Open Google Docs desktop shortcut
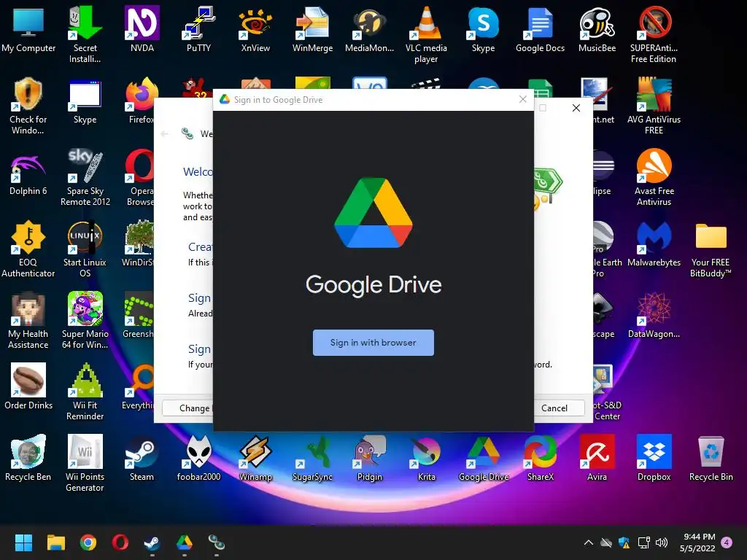Screen dimensions: 747x560 tap(540, 29)
